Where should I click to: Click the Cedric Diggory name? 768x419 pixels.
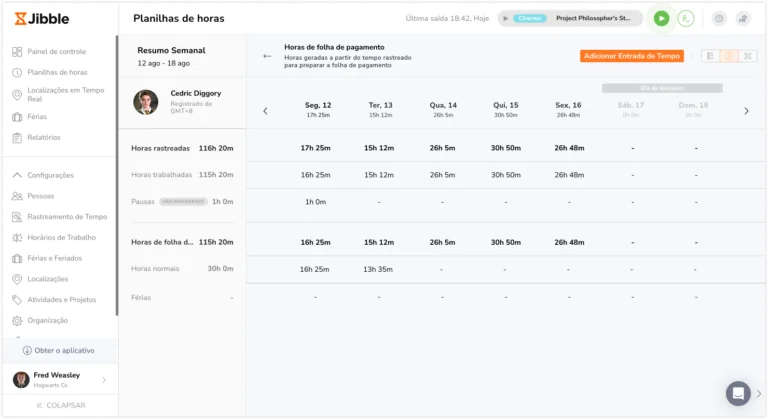point(195,93)
